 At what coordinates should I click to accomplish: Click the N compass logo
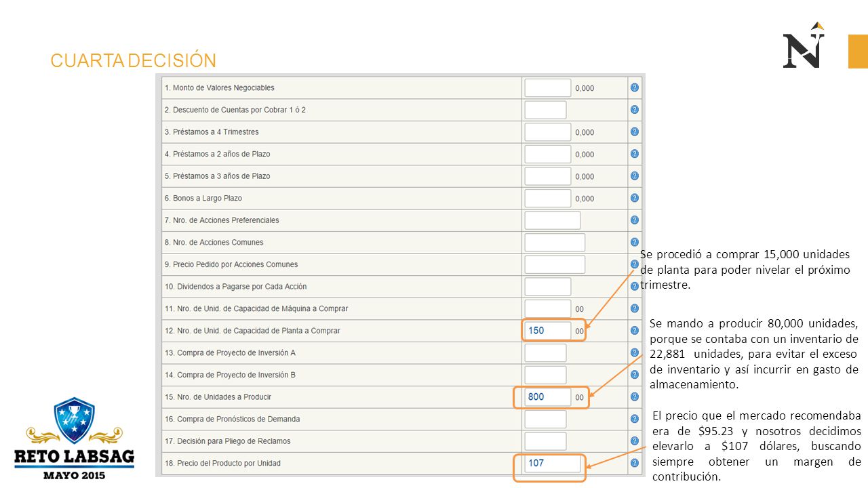point(804,45)
